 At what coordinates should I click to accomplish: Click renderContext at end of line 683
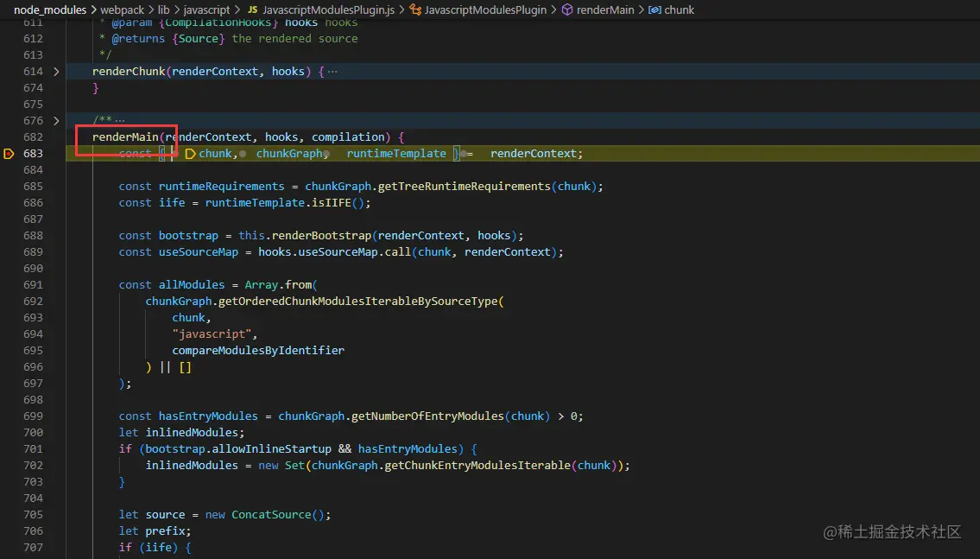click(533, 154)
